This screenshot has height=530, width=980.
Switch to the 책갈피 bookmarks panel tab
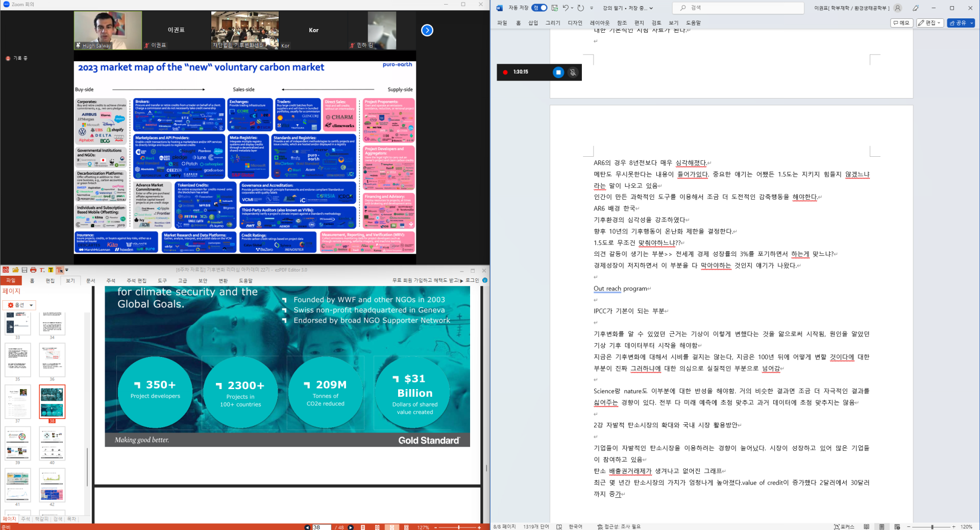41,519
